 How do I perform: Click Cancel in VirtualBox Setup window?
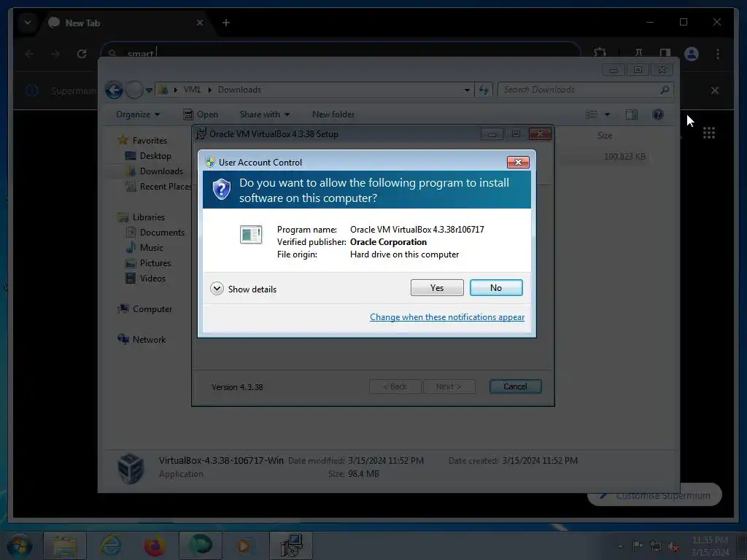point(515,386)
